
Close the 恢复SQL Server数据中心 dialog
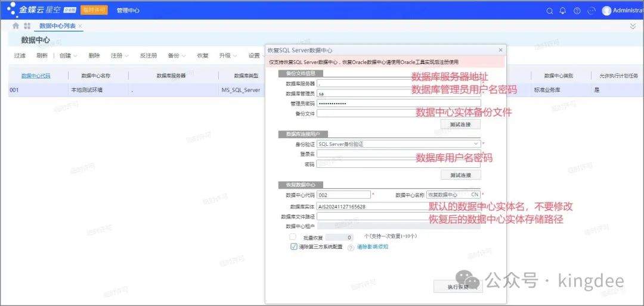(x=500, y=51)
